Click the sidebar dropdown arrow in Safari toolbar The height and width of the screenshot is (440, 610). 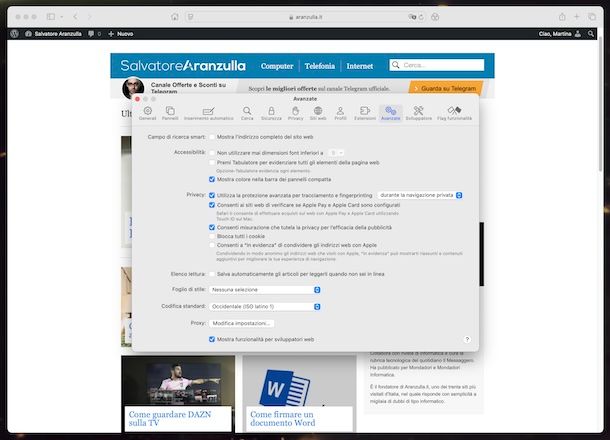(x=61, y=17)
